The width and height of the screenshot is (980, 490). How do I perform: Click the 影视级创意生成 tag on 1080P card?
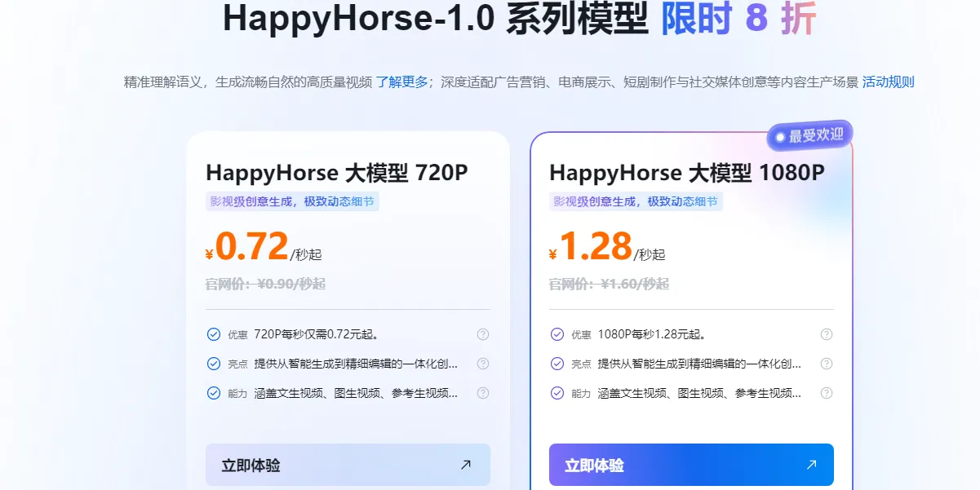pyautogui.click(x=636, y=201)
